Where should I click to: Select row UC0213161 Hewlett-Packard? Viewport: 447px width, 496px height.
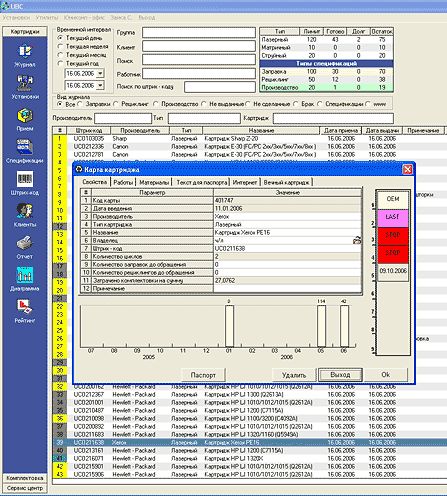click(x=249, y=450)
